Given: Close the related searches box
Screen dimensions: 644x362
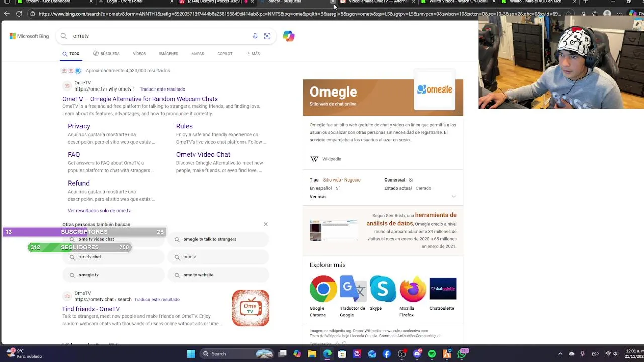Looking at the screenshot, I should 266,224.
